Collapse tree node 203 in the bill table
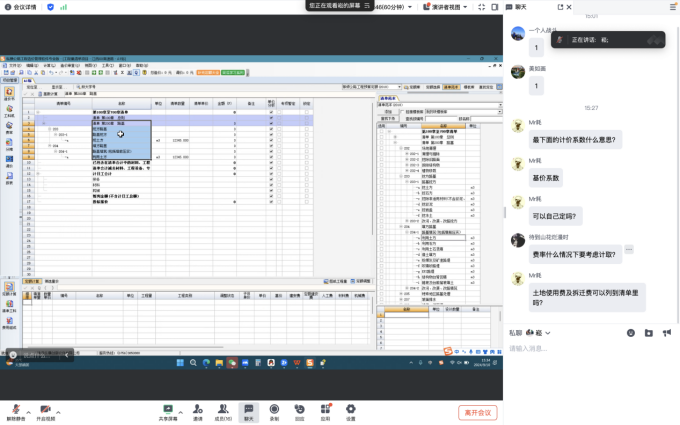Screen dimensions: 680x425 (x=49, y=129)
